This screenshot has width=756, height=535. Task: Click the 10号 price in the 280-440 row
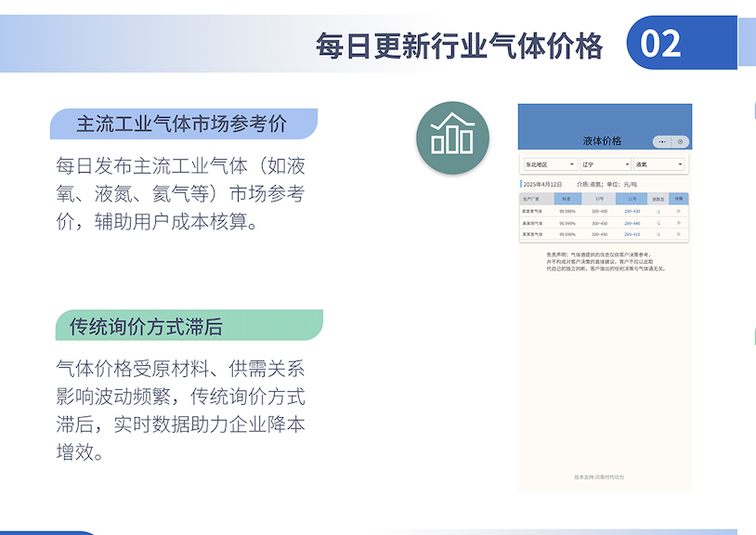[599, 223]
